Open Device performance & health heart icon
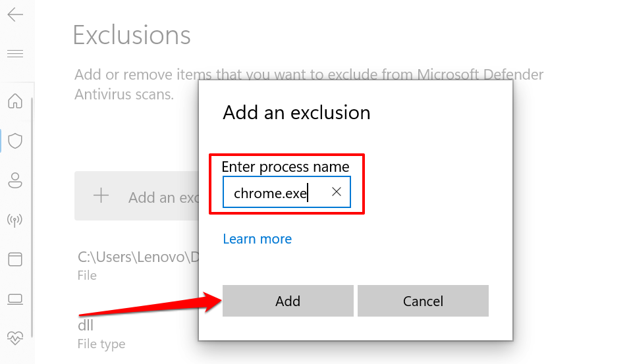 pos(15,338)
